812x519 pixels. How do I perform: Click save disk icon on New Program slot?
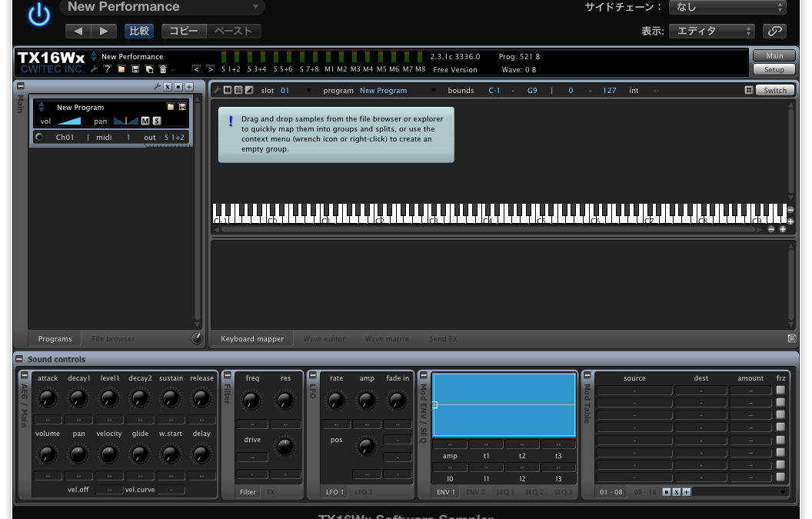pyautogui.click(x=182, y=107)
